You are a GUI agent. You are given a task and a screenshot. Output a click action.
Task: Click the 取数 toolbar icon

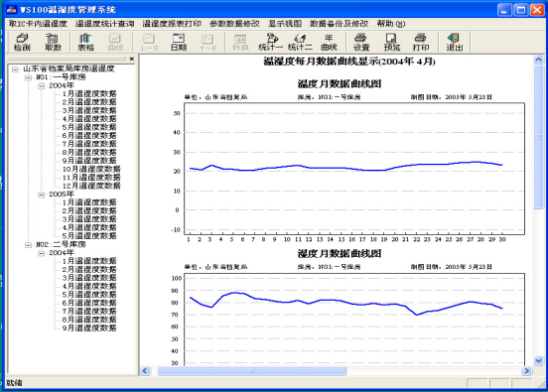click(x=53, y=43)
